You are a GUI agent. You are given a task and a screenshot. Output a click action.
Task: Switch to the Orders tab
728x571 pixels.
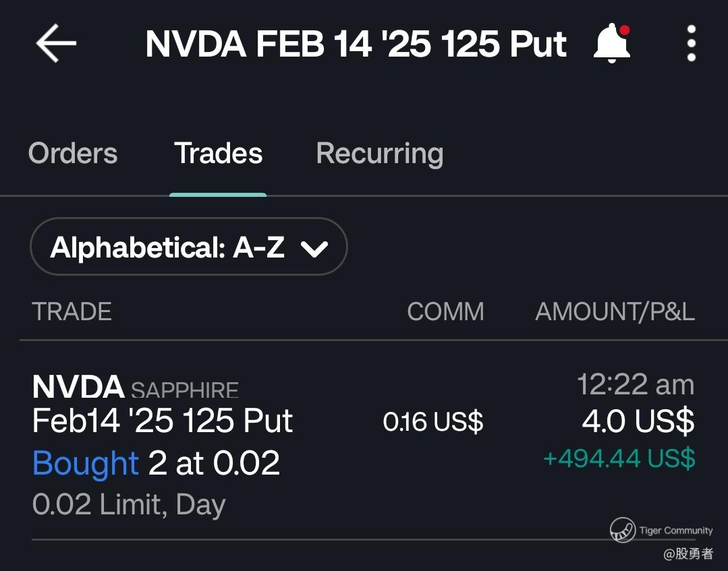73,154
